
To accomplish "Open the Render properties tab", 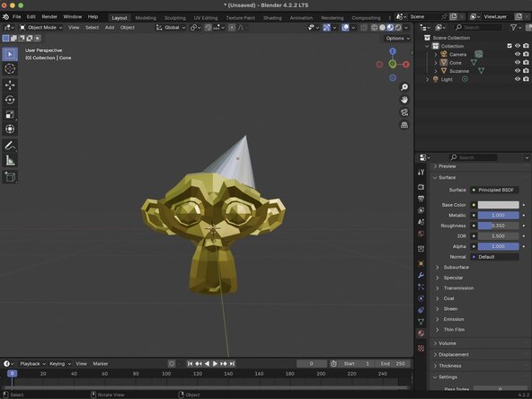I will [421, 187].
